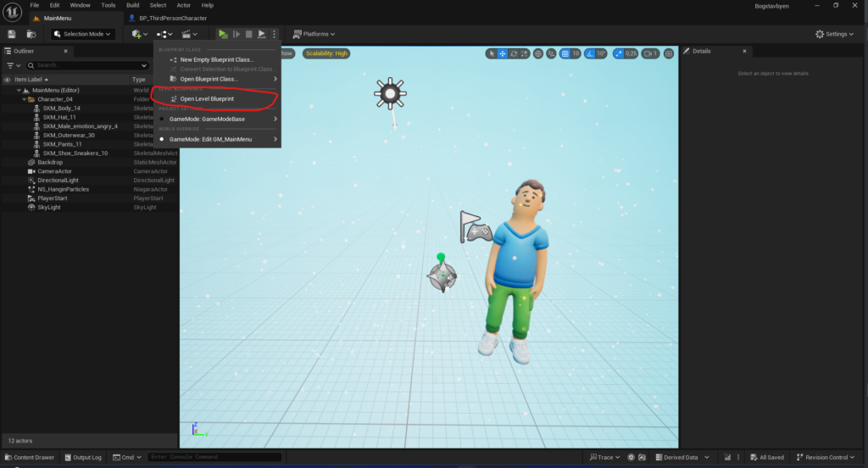Select the Translate (move) tool in viewport
The width and height of the screenshot is (868, 468).
[x=503, y=53]
